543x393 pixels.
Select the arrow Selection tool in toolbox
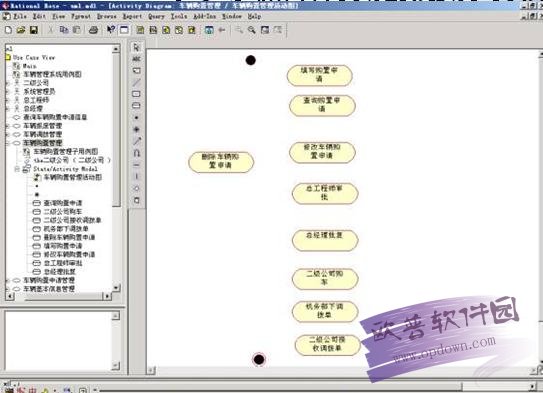point(136,47)
